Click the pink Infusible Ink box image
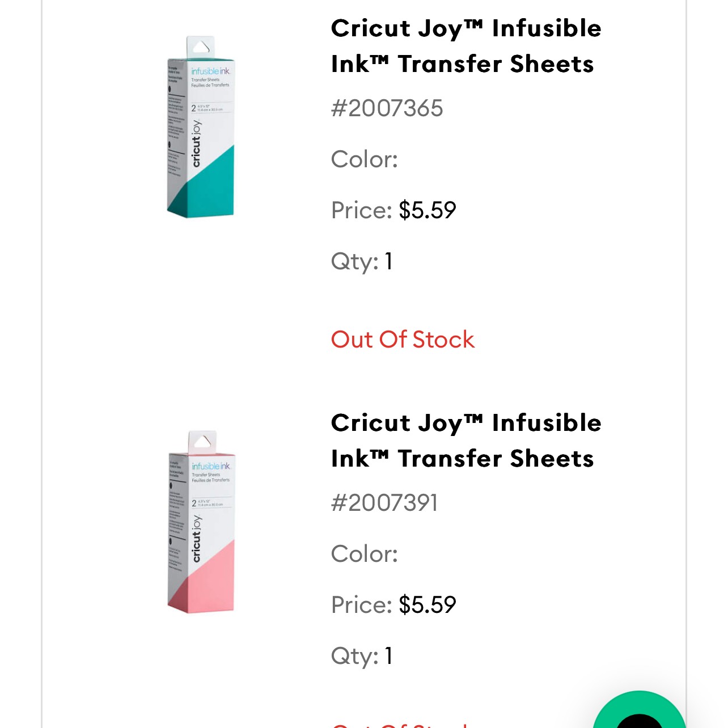Screen dimensions: 728x728 pos(201,522)
